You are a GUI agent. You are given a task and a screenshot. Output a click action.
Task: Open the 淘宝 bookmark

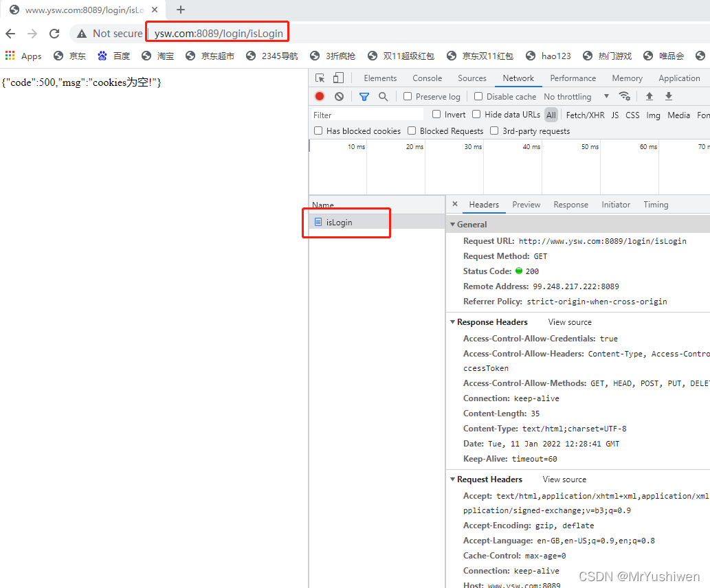click(x=157, y=56)
